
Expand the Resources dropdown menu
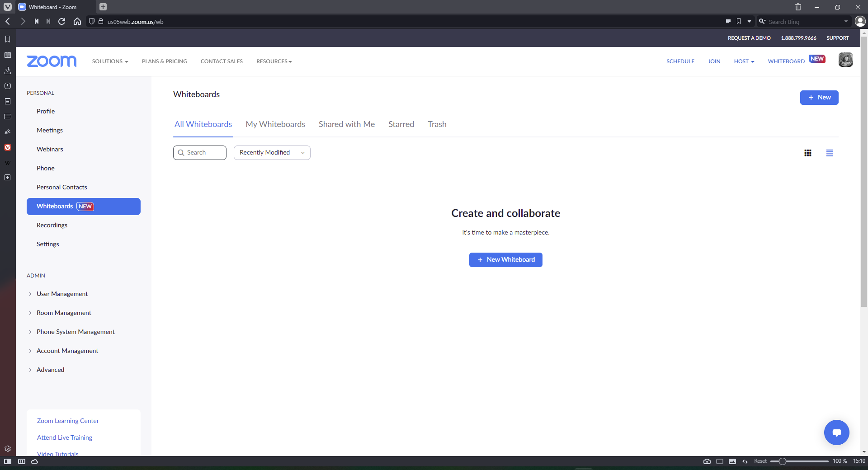[274, 61]
